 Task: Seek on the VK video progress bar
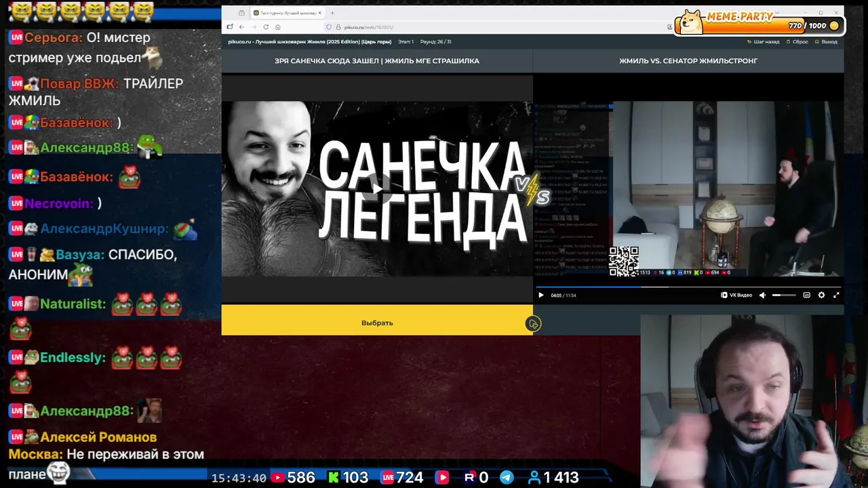point(688,287)
